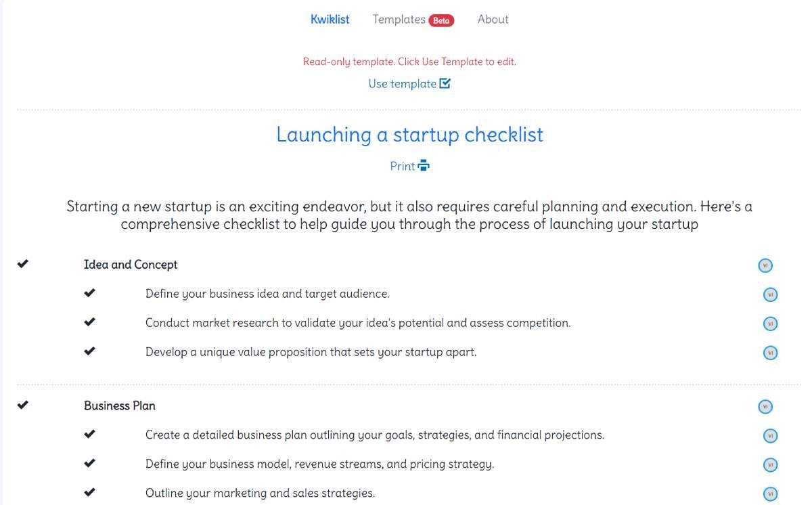The height and width of the screenshot is (505, 812).
Task: Click the VI badge on the marketing strategies item
Action: 771,493
